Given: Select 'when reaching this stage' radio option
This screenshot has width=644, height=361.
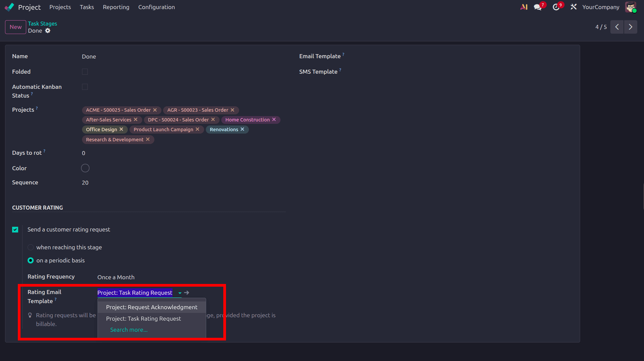Looking at the screenshot, I should (x=31, y=247).
